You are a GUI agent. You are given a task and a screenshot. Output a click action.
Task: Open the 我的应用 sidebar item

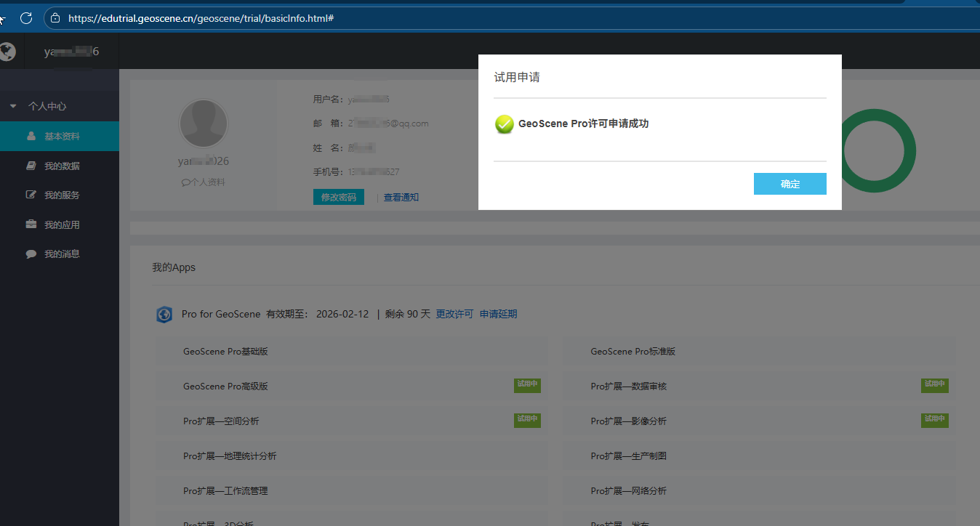(60, 224)
